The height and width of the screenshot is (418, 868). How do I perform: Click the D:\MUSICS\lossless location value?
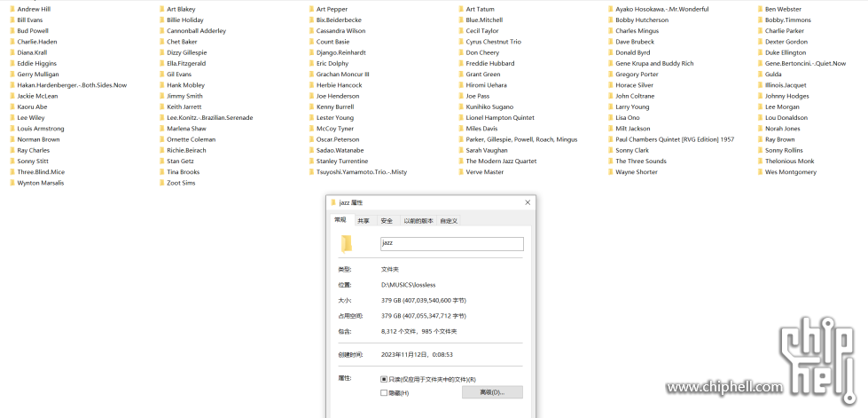point(409,285)
